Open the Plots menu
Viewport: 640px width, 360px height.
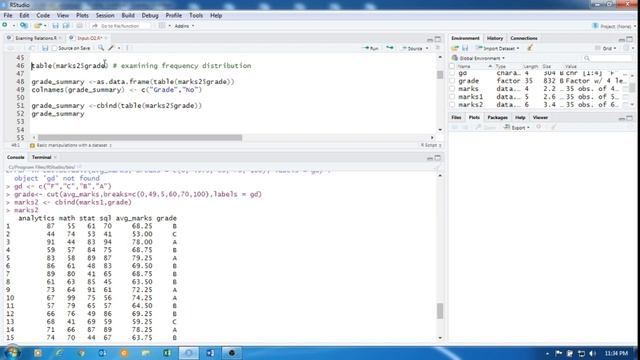pos(82,16)
